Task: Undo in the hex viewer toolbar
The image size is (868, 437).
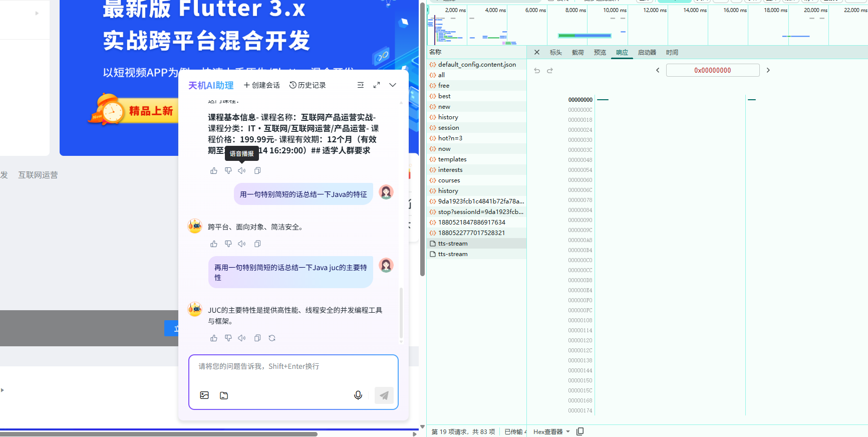Action: coord(537,71)
